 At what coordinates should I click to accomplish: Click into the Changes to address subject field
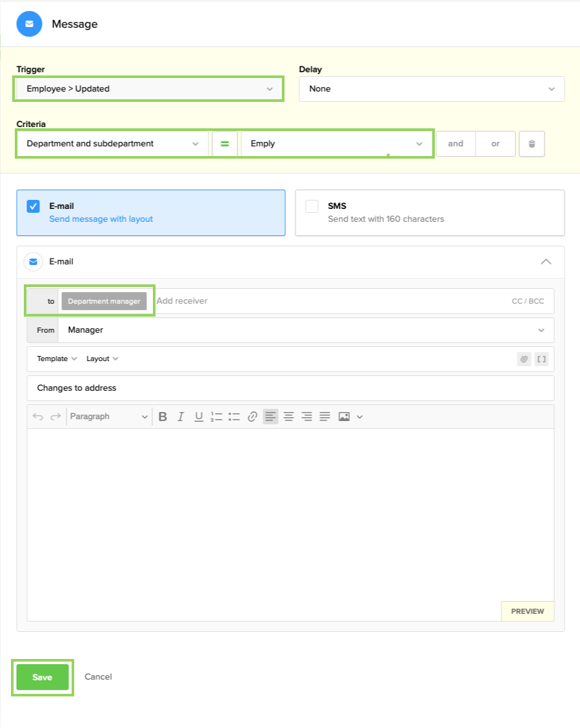coord(290,388)
